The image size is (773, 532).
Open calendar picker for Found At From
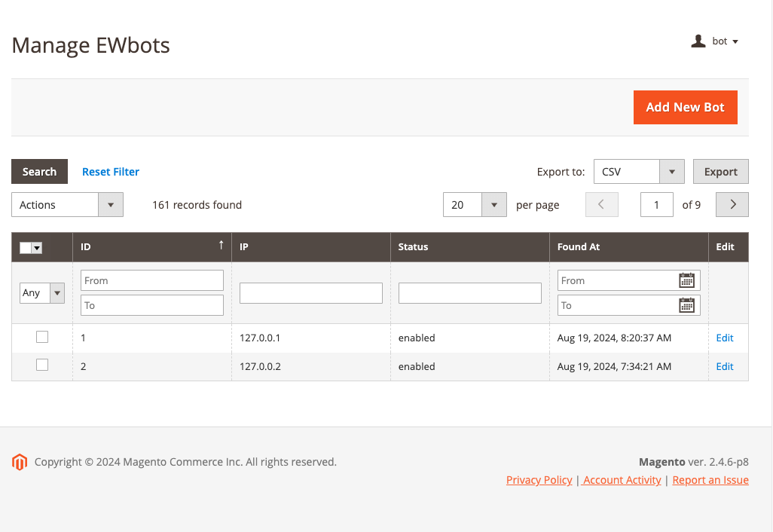pyautogui.click(x=686, y=280)
